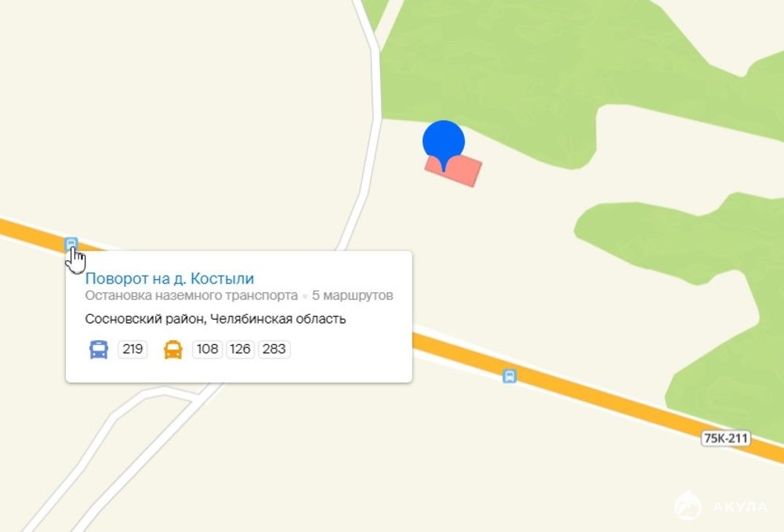Click the orange minibus icon in the popup
Screen dimensions: 784x532
tap(173, 349)
